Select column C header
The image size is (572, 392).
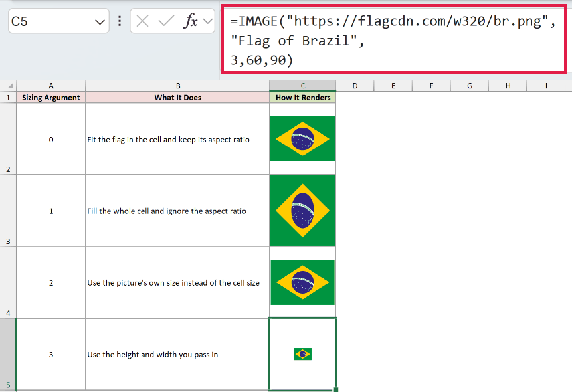click(x=302, y=86)
